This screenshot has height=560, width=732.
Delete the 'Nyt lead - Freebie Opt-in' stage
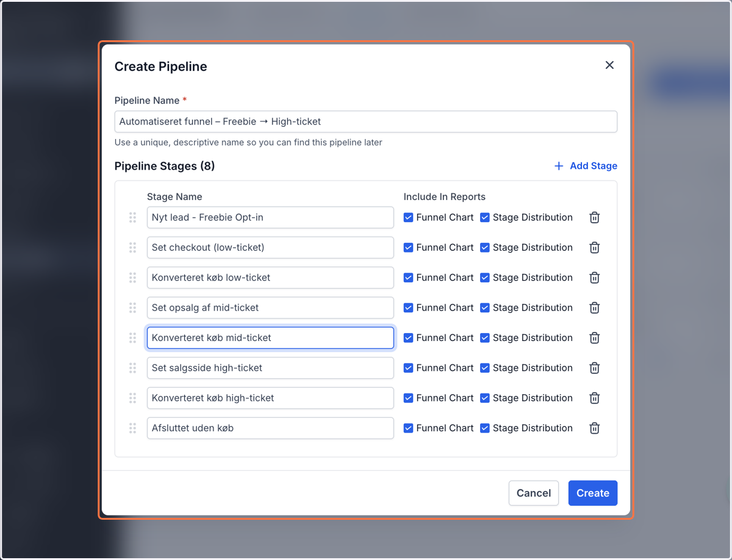point(594,218)
